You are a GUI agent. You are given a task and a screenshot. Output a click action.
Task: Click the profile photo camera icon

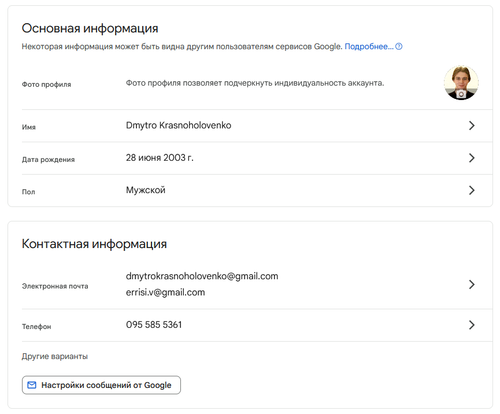pyautogui.click(x=461, y=94)
